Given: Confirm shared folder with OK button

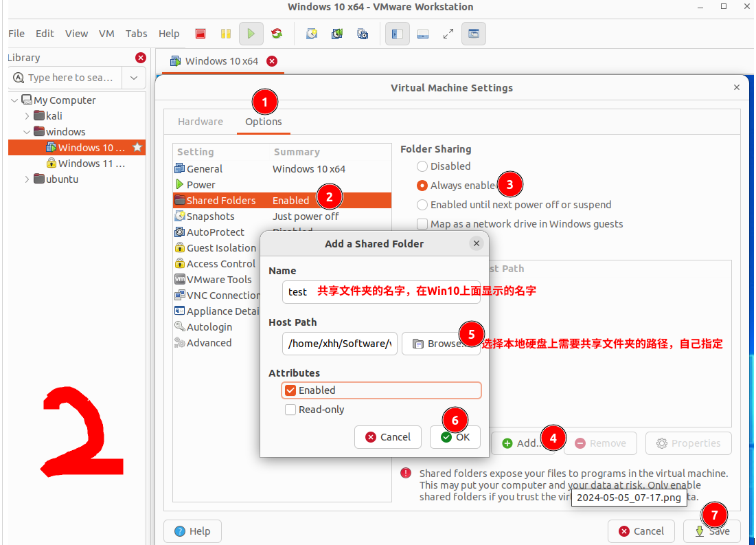Looking at the screenshot, I should [455, 437].
